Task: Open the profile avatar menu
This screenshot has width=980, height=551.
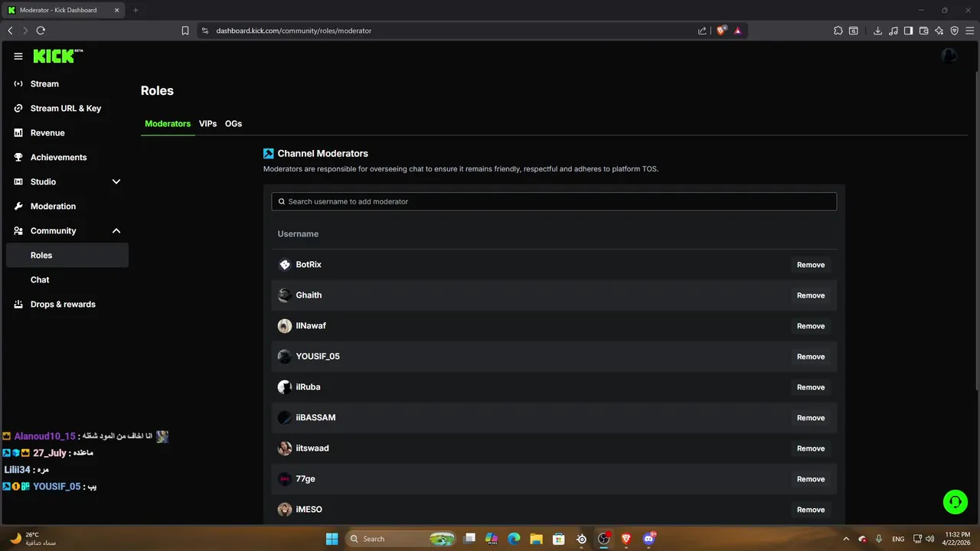Action: (949, 56)
